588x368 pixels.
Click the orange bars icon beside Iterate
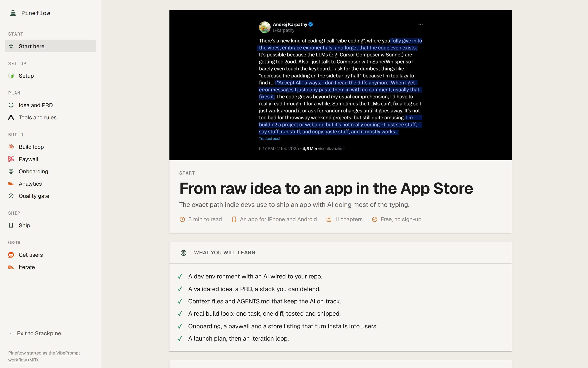point(11,267)
